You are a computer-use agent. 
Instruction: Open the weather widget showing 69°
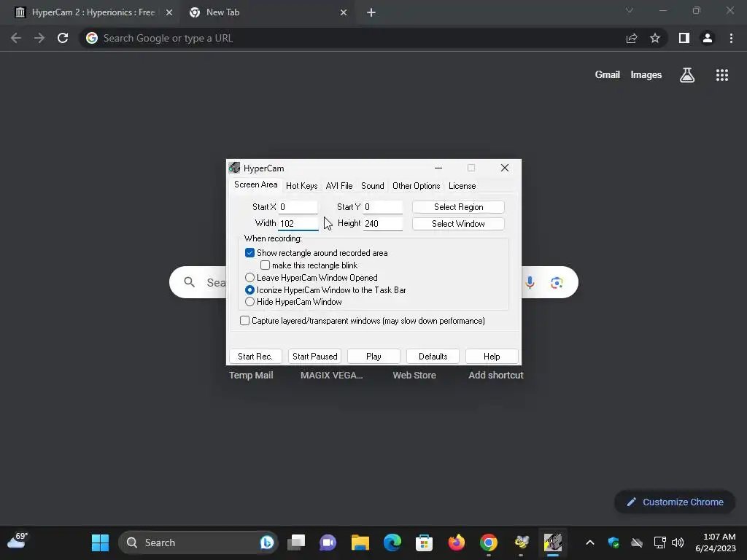[18, 542]
